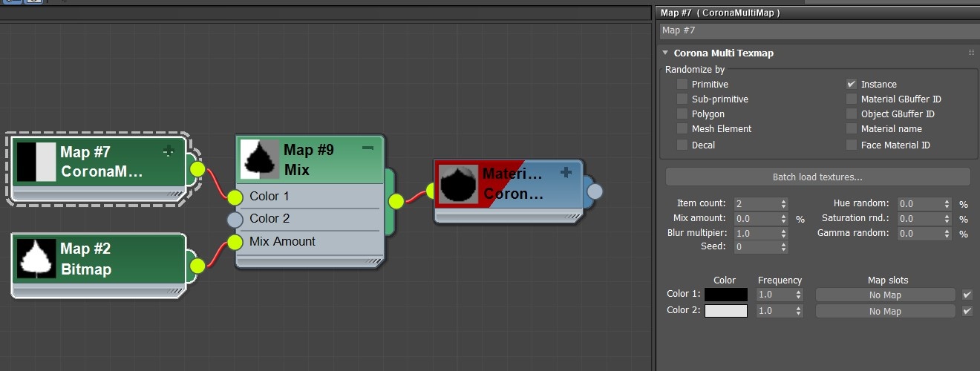Click output socket of Map #7 node
The width and height of the screenshot is (980, 371).
[197, 168]
